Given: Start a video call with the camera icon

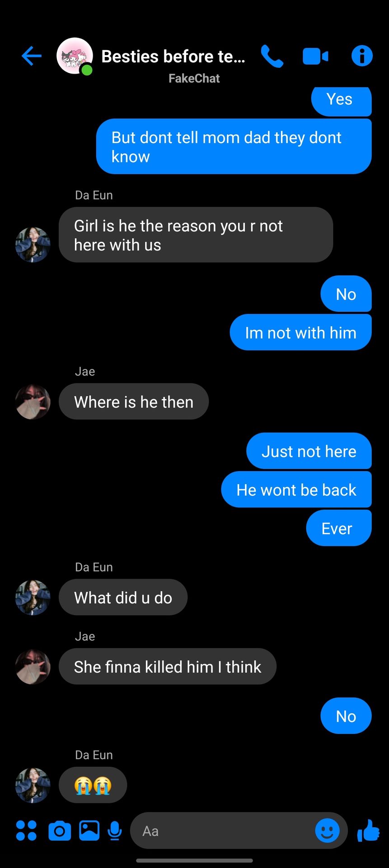Looking at the screenshot, I should pyautogui.click(x=315, y=57).
